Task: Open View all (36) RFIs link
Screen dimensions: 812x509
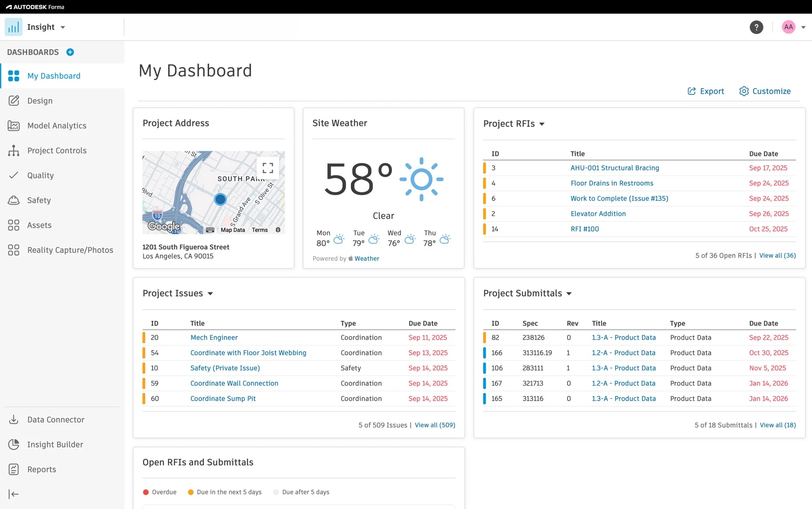Action: [x=778, y=255]
